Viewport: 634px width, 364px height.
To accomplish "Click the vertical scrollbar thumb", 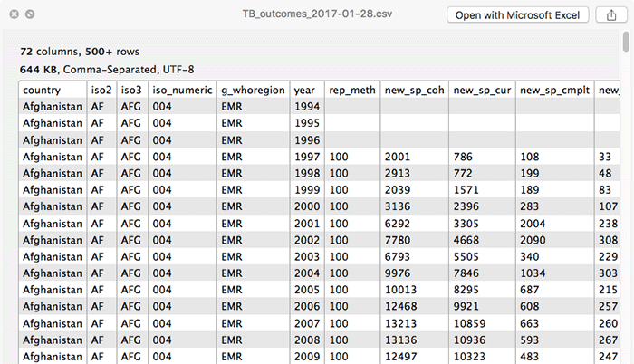I will (626, 42).
